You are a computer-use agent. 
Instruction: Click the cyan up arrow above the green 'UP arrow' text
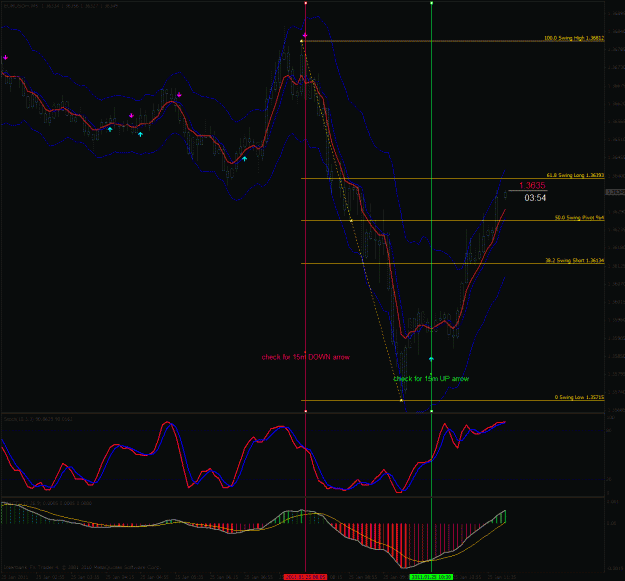(x=431, y=359)
